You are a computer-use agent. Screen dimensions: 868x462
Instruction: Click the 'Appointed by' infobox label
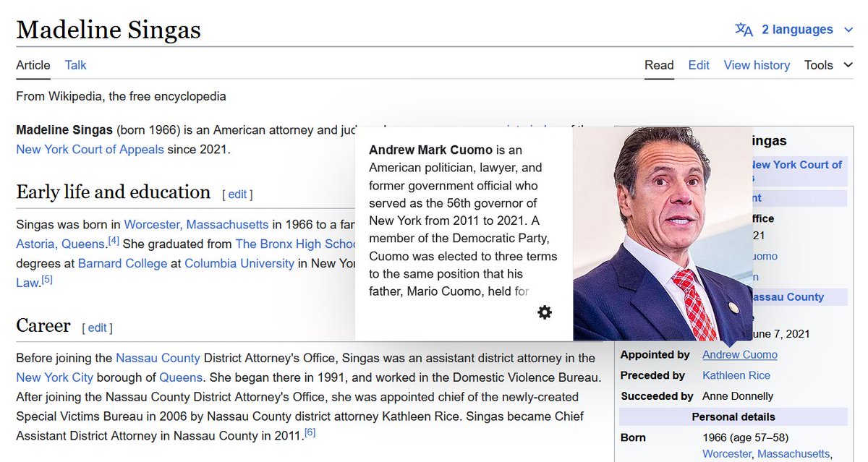click(x=655, y=355)
